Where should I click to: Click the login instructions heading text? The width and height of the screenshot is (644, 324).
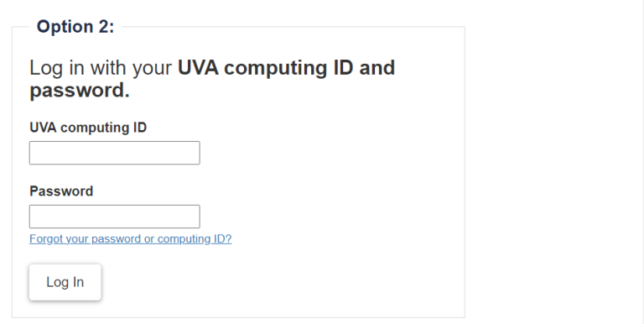tap(212, 79)
